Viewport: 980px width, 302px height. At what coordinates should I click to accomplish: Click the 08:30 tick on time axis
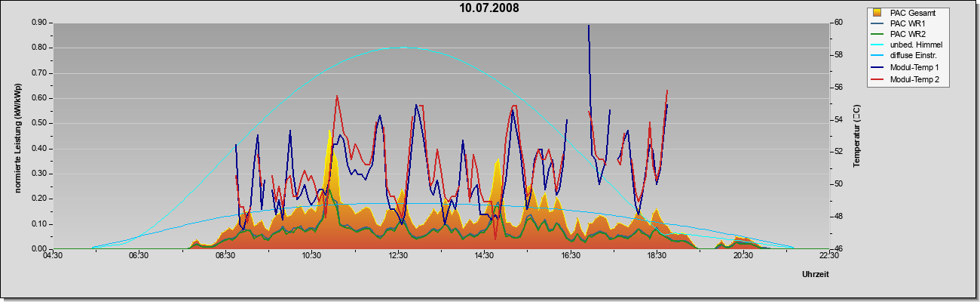[225, 257]
